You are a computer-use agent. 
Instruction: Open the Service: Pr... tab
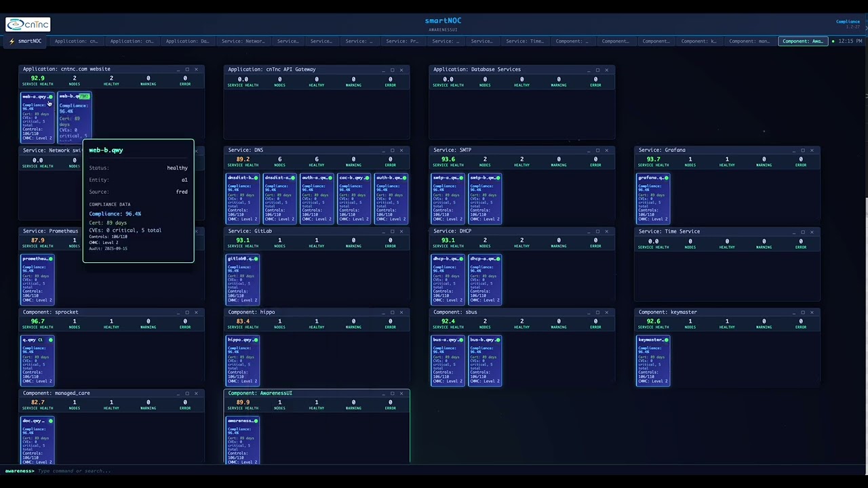coord(402,41)
